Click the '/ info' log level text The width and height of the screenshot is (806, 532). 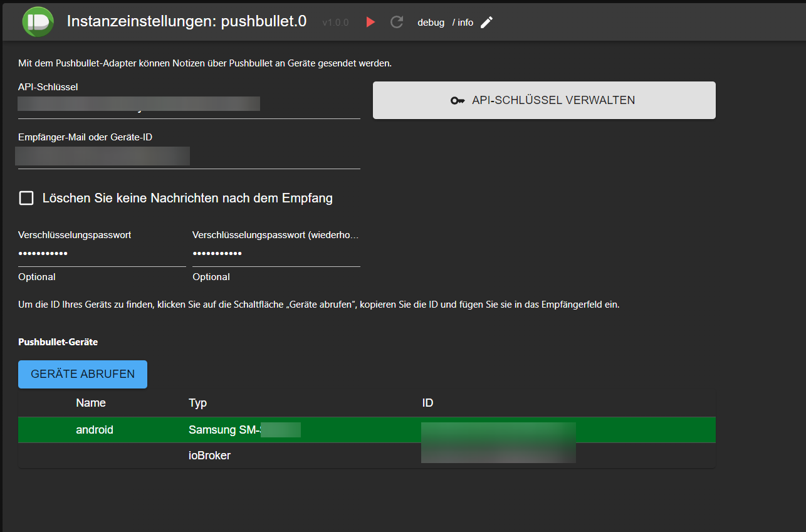463,23
